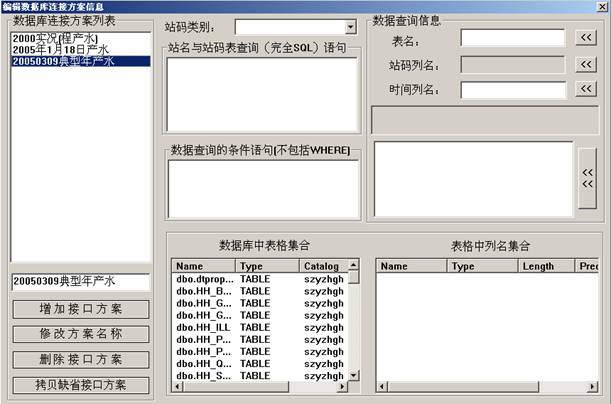This screenshot has width=611, height=404.
Task: Click the << button beside 站码列名 field
Action: [586, 64]
